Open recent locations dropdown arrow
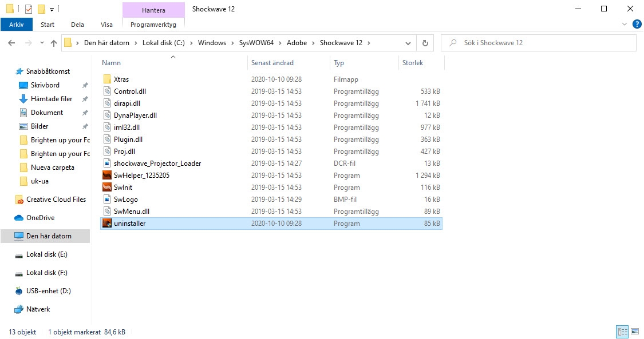The height and width of the screenshot is (339, 644). pyautogui.click(x=41, y=43)
